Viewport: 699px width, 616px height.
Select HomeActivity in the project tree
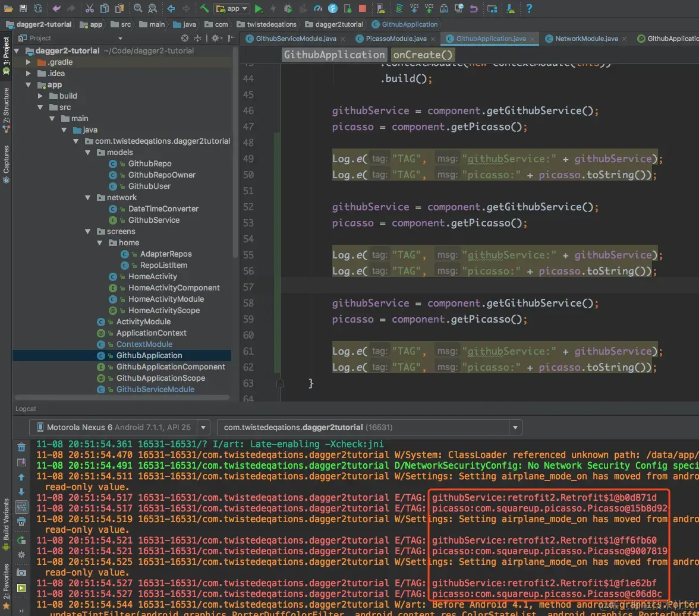click(x=152, y=277)
